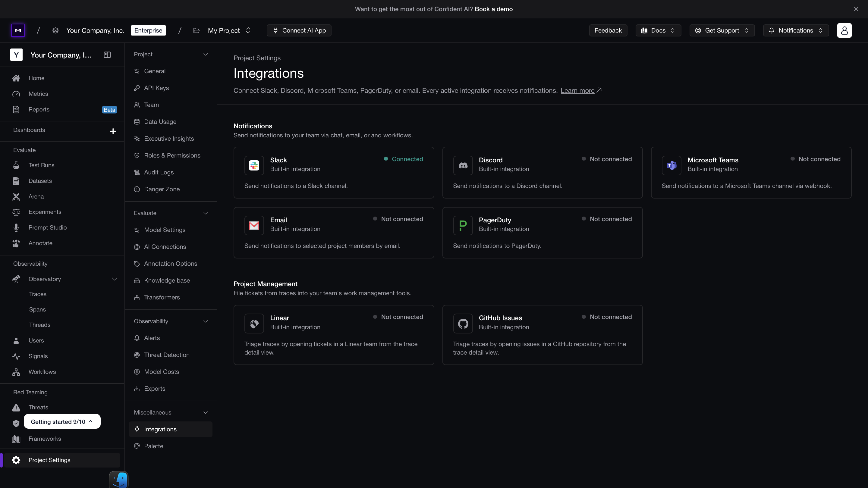Click the Book a demo link
The width and height of the screenshot is (868, 488).
point(494,9)
